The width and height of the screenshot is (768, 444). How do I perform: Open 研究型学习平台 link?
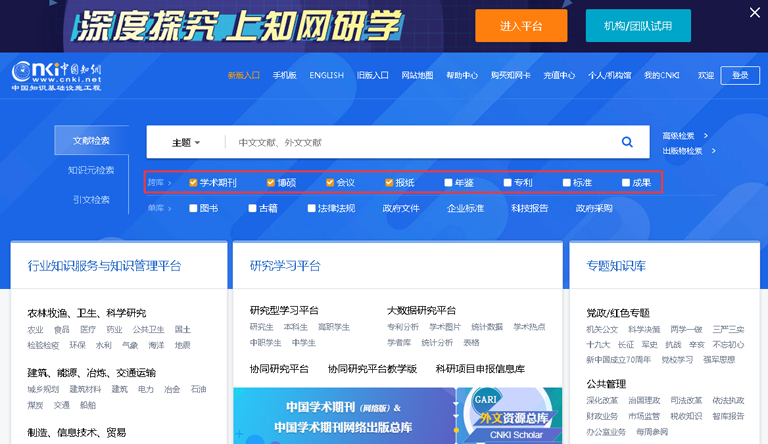click(x=284, y=310)
